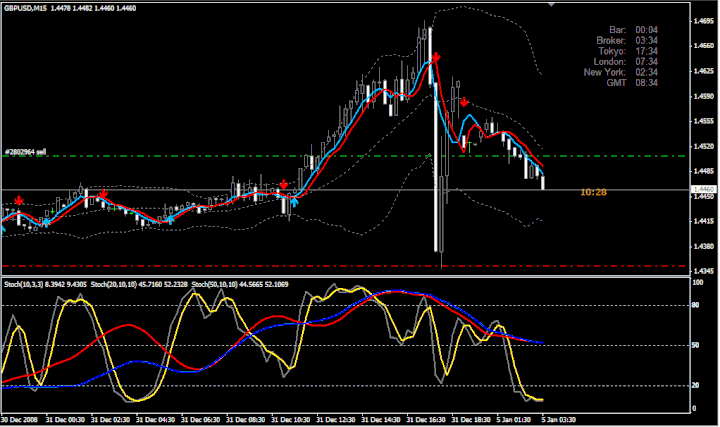The width and height of the screenshot is (720, 427).
Task: Select the red down arrow right of 31 Dec 18:30
Action: 464,101
